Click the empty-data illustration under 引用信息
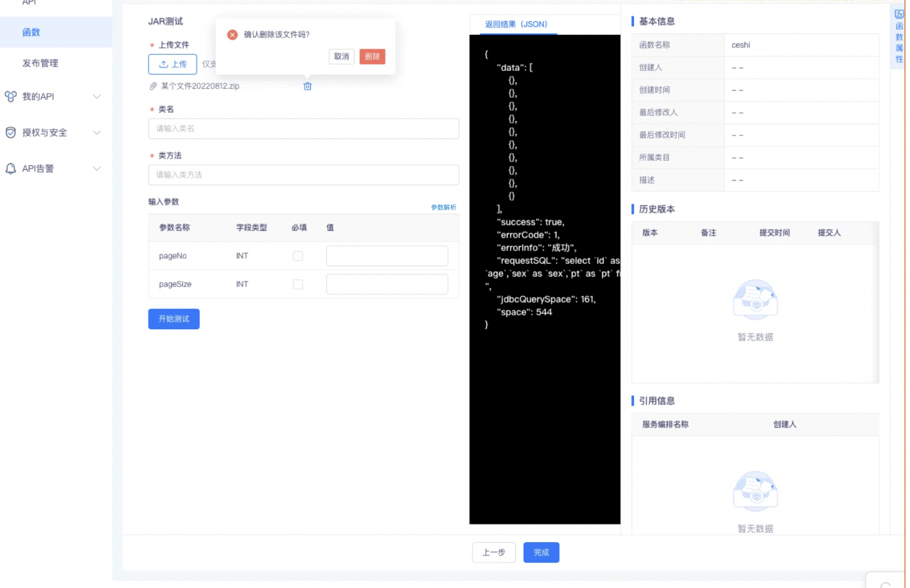This screenshot has width=910, height=588. (755, 491)
